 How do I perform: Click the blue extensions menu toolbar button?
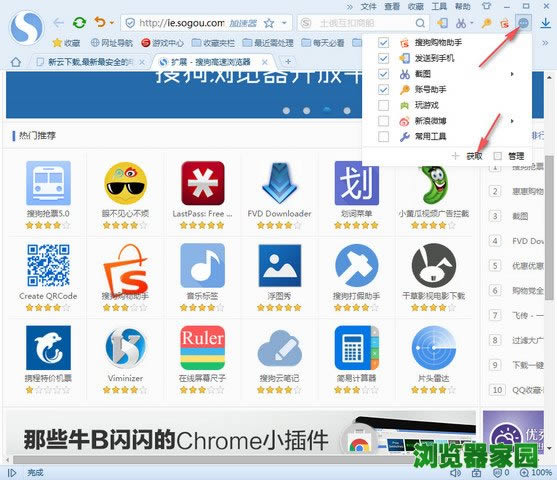point(523,23)
